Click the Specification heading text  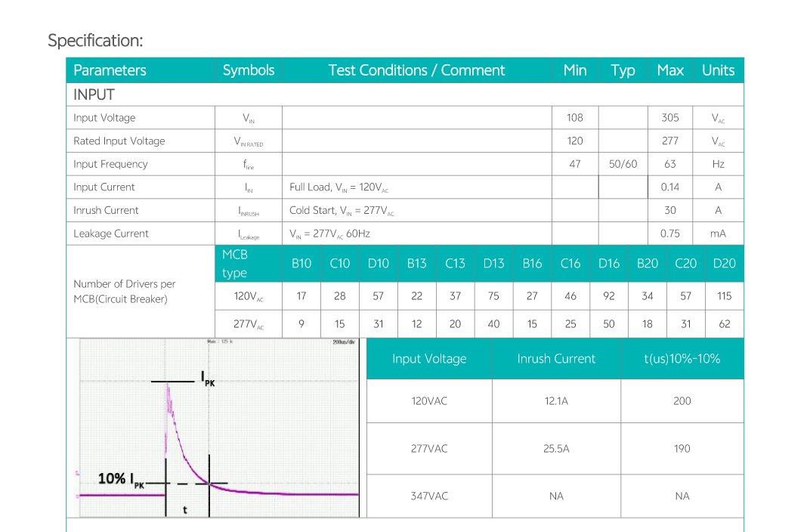point(95,41)
